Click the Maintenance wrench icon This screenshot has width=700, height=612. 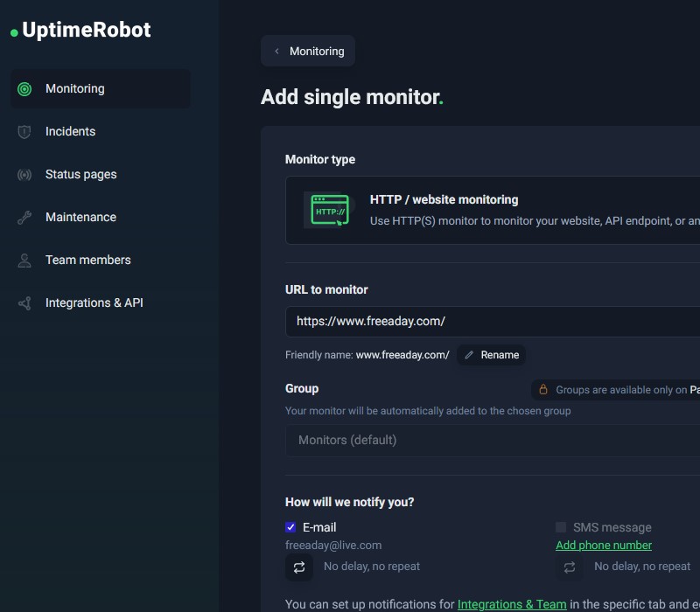pos(24,217)
